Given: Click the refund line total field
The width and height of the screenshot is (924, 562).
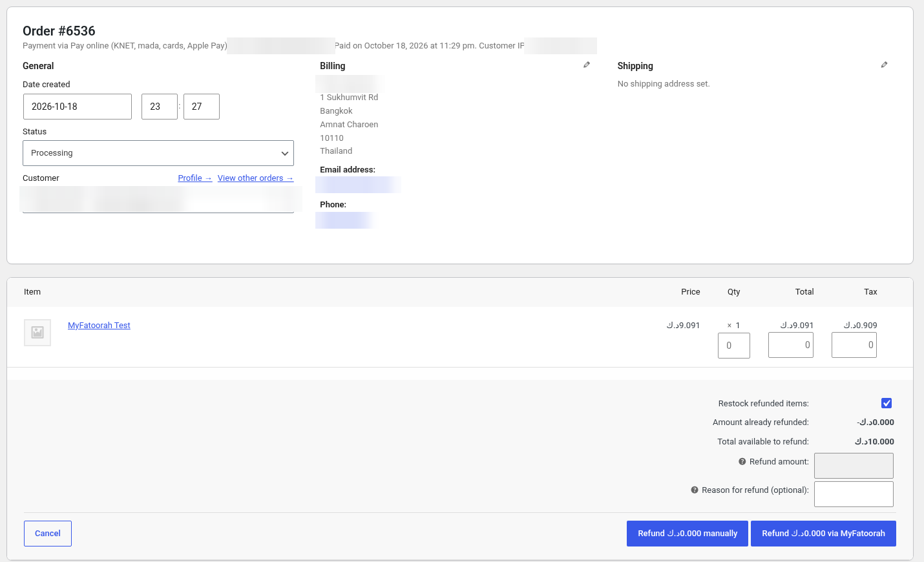Looking at the screenshot, I should [791, 345].
